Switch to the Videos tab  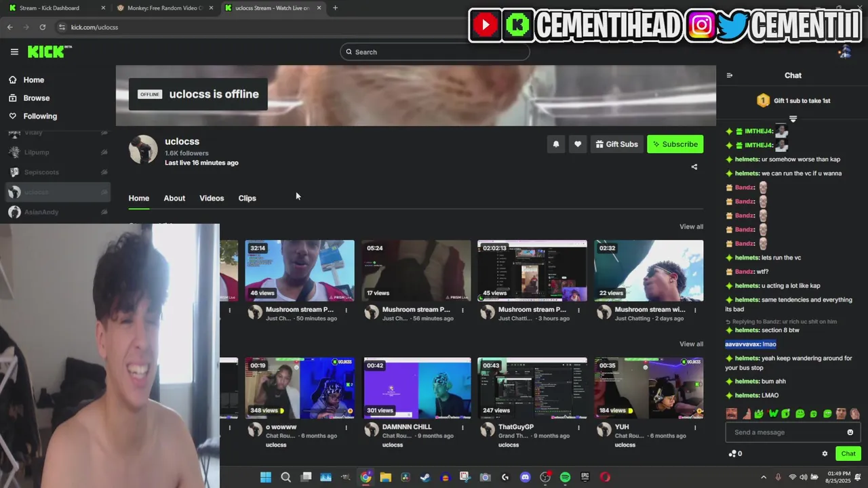click(212, 198)
